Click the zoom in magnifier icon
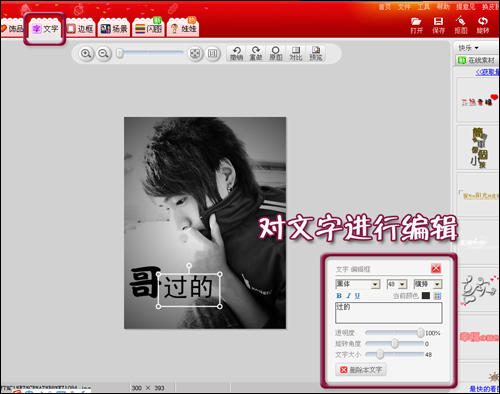Image resolution: width=500 pixels, height=394 pixels. pyautogui.click(x=86, y=53)
